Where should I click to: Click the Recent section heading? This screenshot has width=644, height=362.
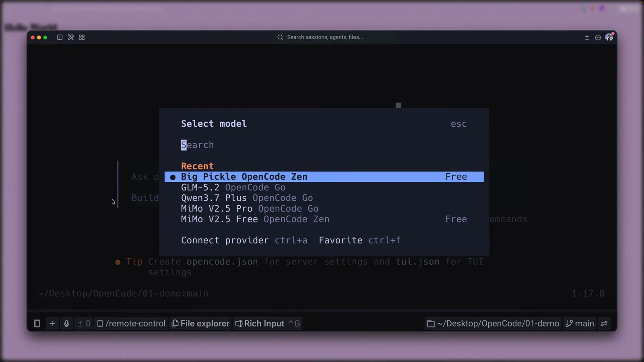[x=197, y=166]
